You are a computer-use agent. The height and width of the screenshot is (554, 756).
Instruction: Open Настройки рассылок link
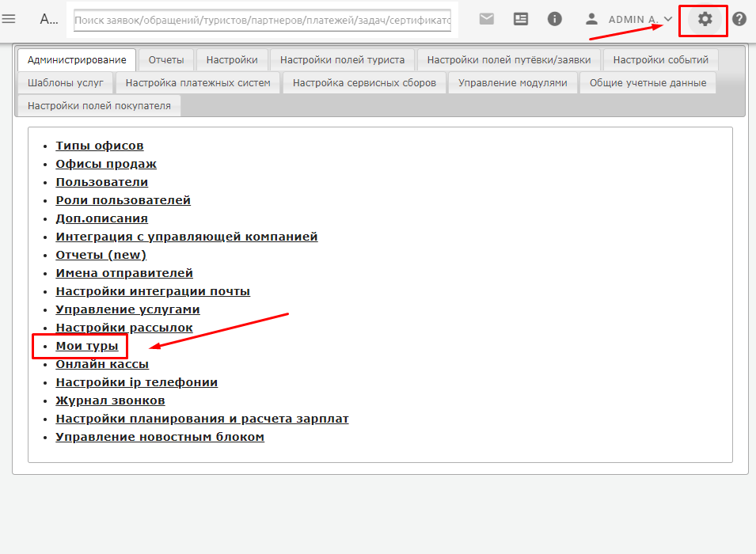(124, 328)
